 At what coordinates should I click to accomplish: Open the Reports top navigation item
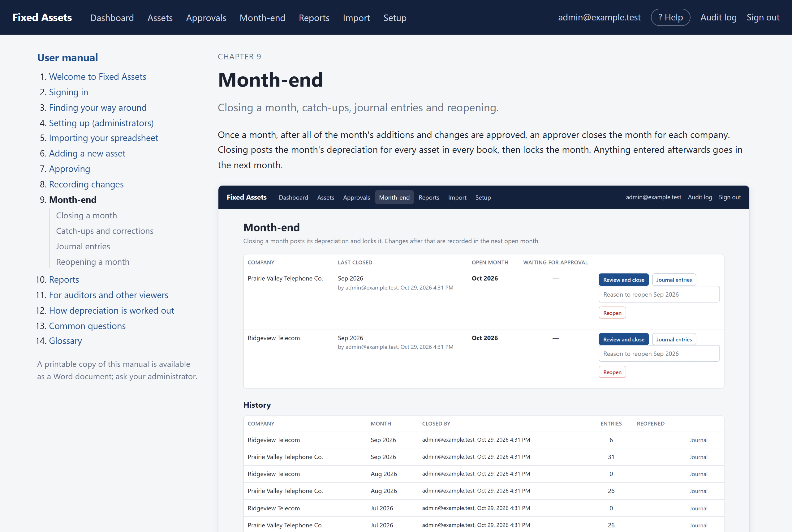point(314,18)
